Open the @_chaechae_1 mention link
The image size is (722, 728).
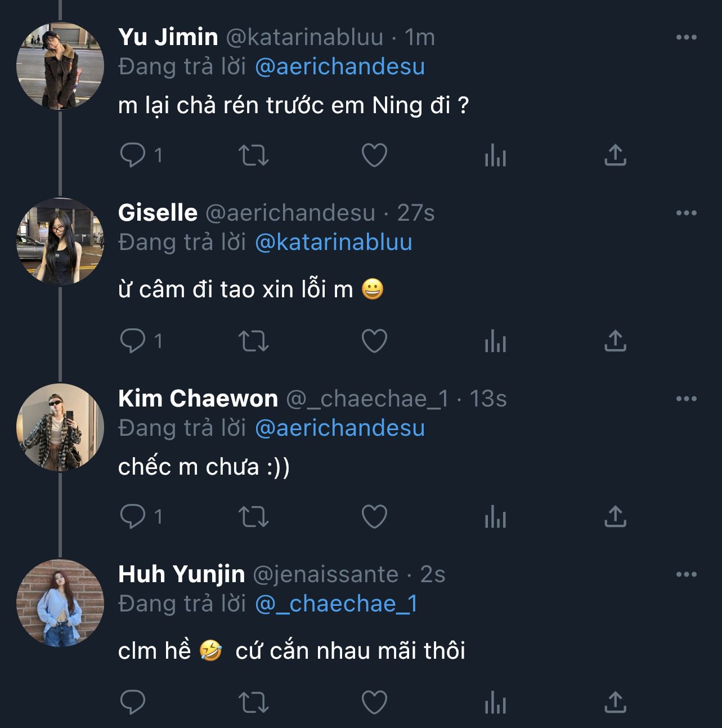click(336, 604)
